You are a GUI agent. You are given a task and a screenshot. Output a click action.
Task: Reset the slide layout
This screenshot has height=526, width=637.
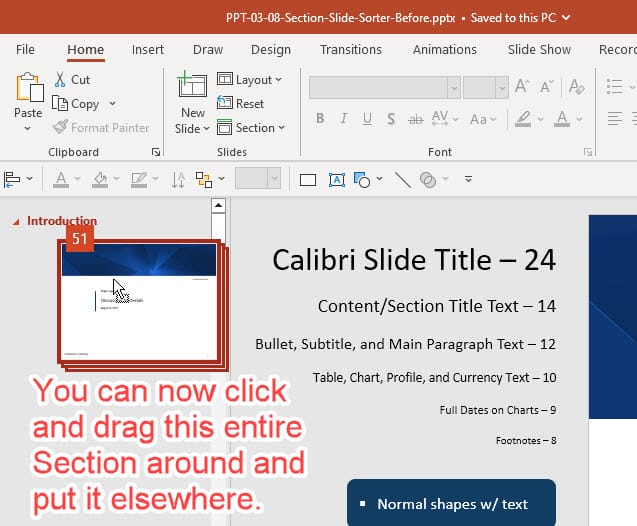pos(240,104)
